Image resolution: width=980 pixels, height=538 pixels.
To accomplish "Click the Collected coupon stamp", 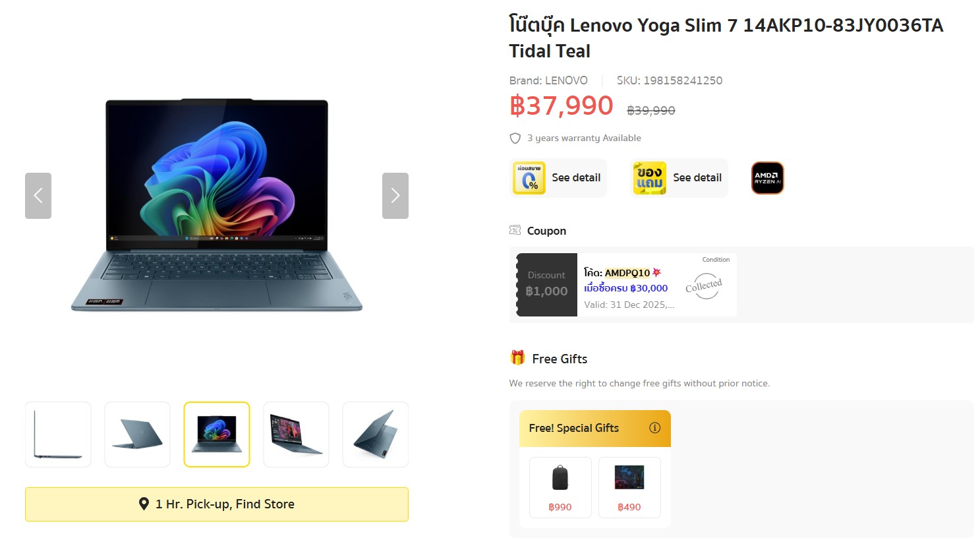I will [704, 286].
